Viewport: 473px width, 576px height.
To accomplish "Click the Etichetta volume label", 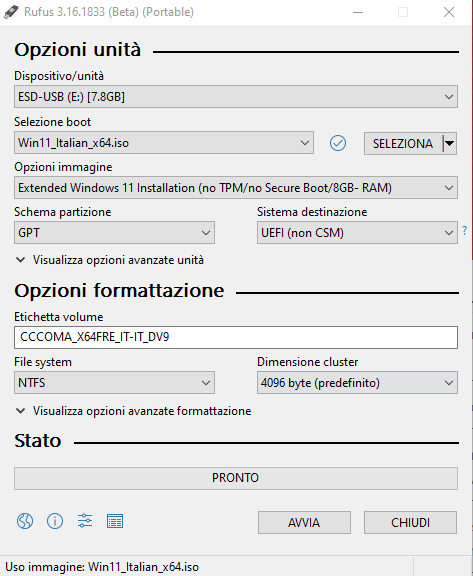I will coord(58,317).
